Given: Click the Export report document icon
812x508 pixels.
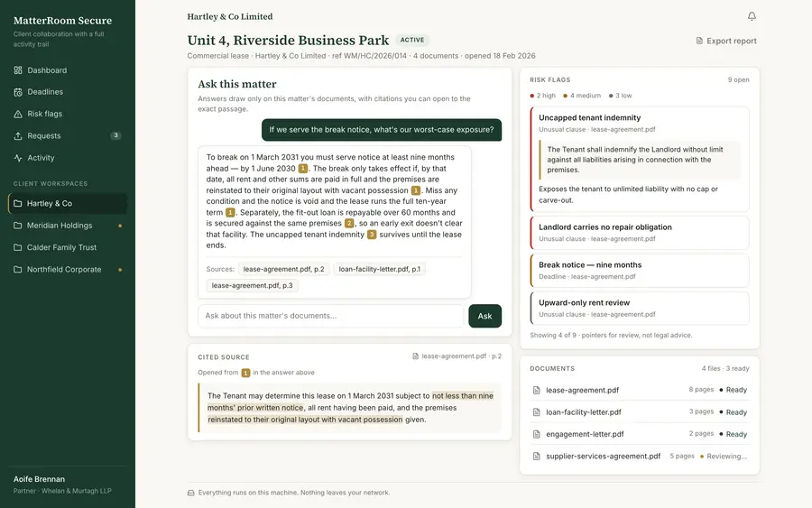Looking at the screenshot, I should (699, 41).
